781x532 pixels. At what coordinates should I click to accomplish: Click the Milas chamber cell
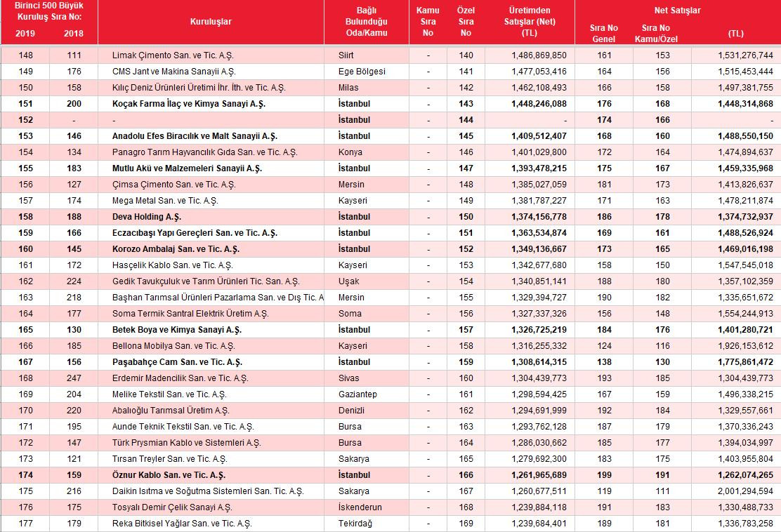pos(348,88)
